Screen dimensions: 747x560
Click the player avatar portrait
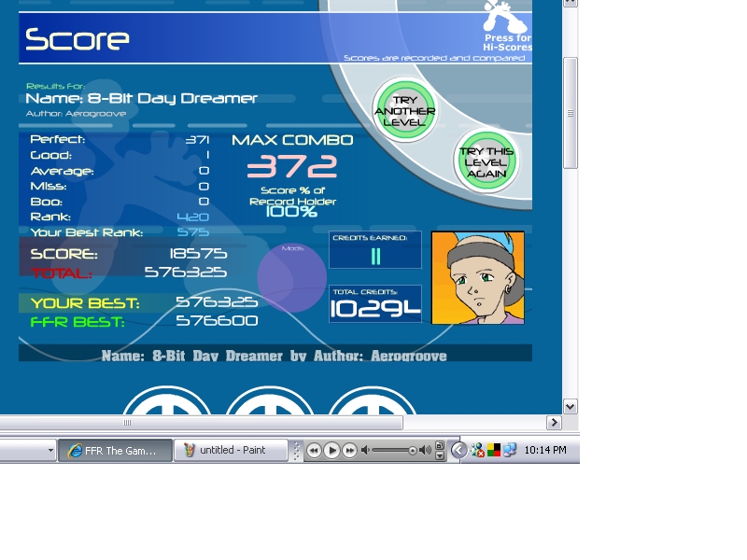click(x=478, y=277)
